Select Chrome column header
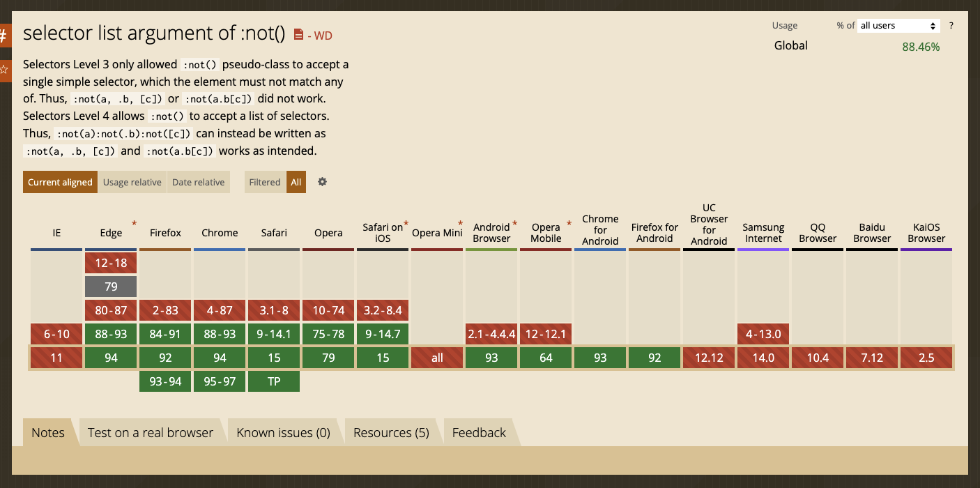This screenshot has height=488, width=980. [220, 233]
